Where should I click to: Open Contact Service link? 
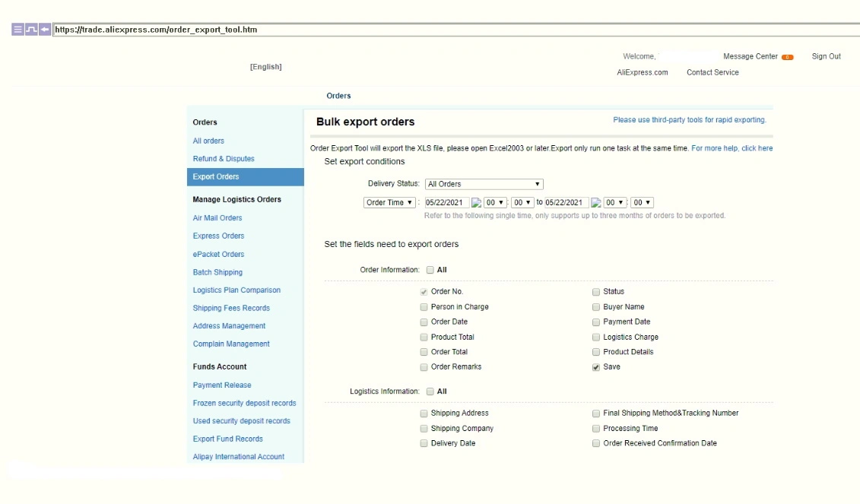712,72
